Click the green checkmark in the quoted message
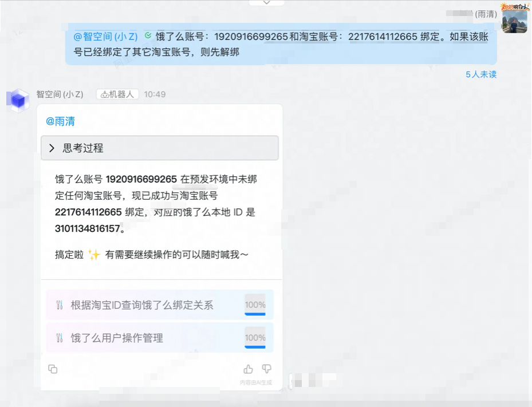Viewport: 532px width, 407px height. click(x=149, y=35)
